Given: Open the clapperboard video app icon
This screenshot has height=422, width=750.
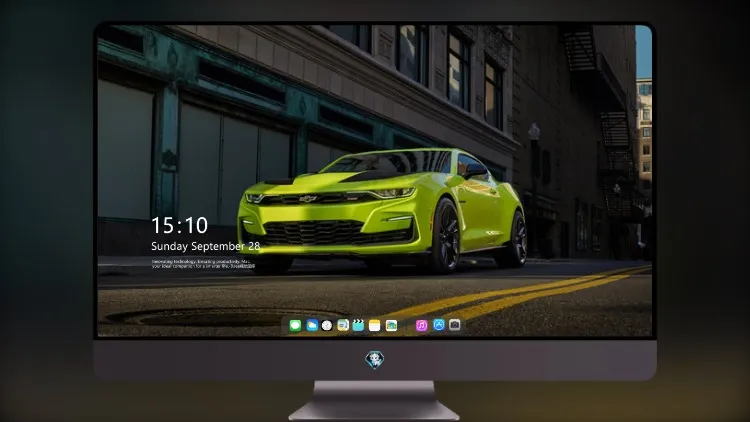Looking at the screenshot, I should click(x=358, y=326).
